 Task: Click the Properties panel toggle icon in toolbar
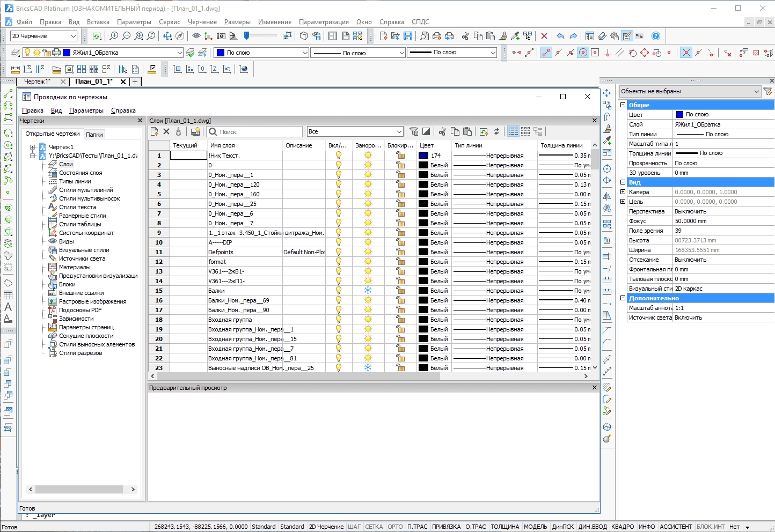(x=590, y=36)
